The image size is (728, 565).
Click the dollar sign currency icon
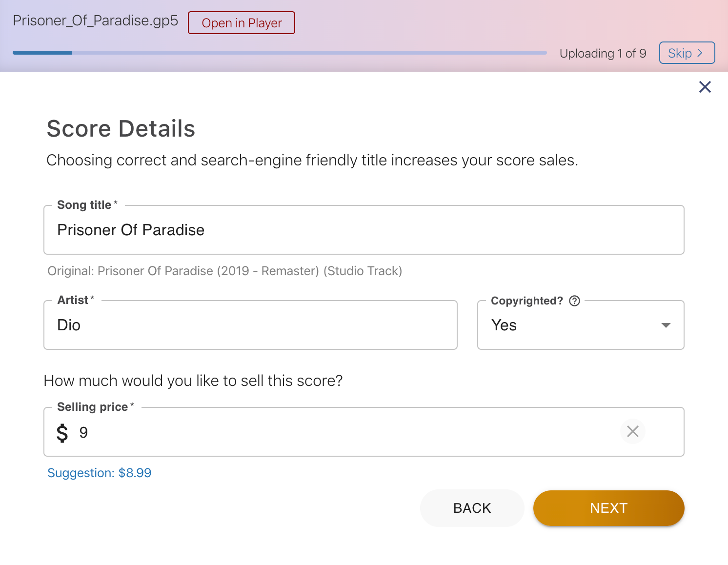(62, 433)
